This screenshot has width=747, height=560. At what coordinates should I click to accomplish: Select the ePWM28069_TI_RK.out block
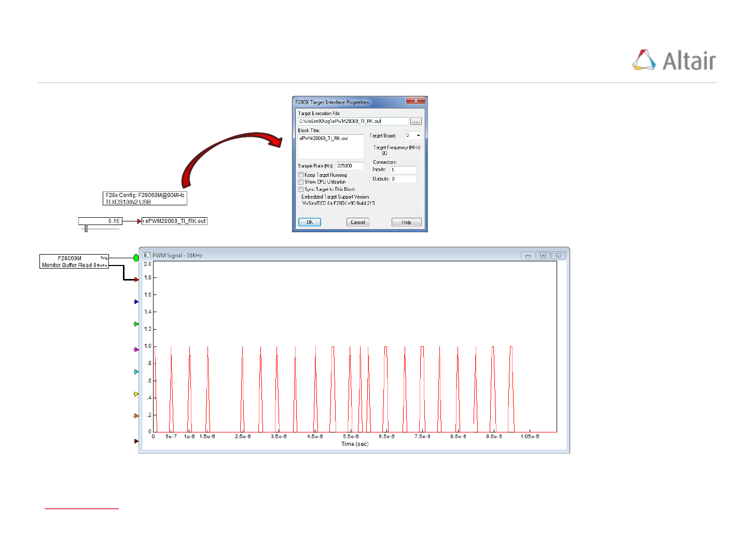click(x=174, y=221)
